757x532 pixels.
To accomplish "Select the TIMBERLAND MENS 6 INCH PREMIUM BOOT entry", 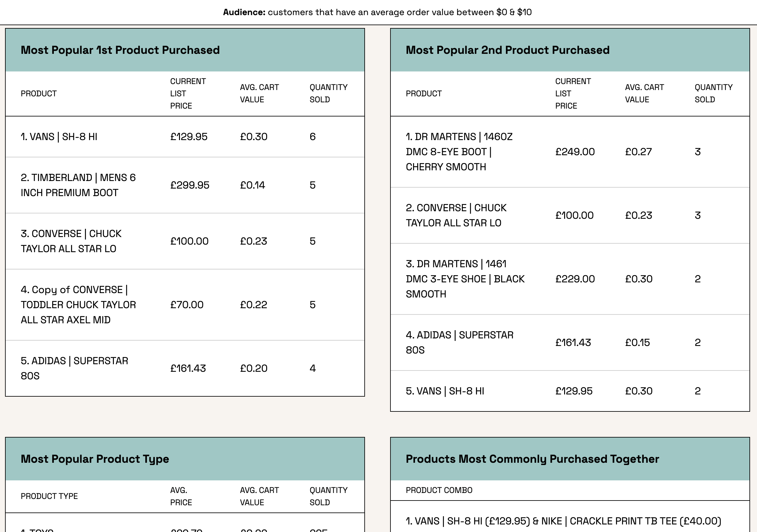I will tap(78, 185).
